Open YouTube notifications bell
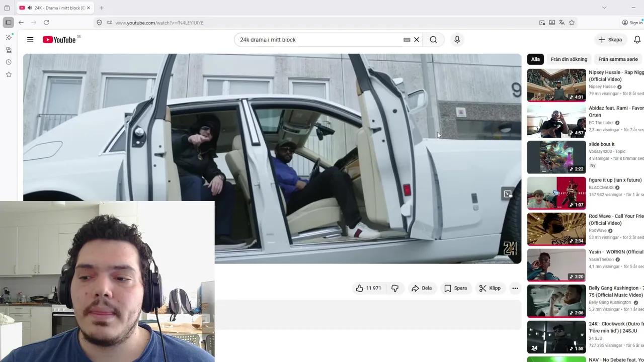 coord(637,40)
